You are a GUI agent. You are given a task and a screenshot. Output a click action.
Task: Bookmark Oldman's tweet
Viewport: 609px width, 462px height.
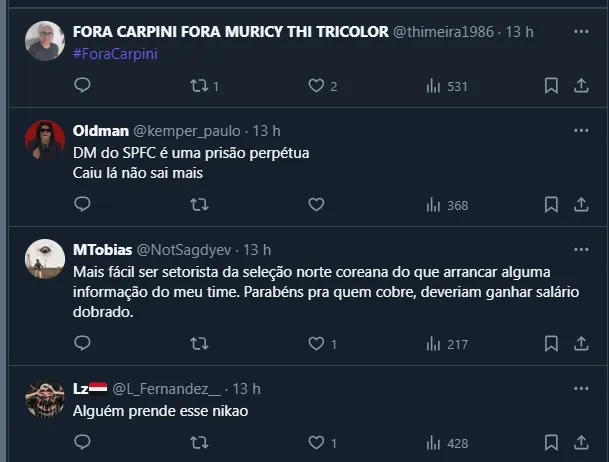[x=551, y=205]
